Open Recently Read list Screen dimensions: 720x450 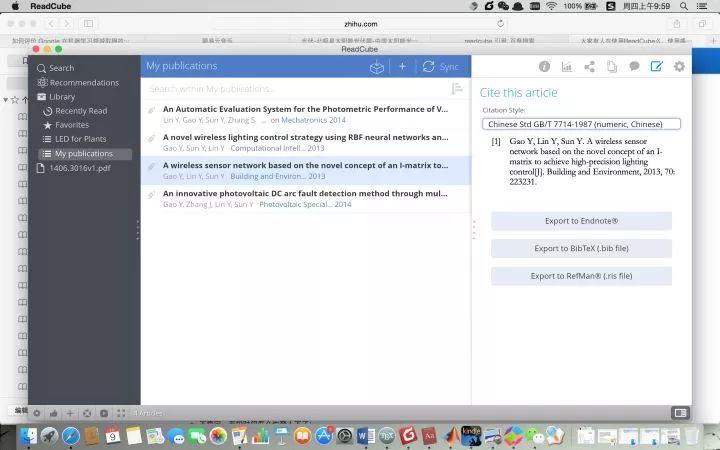(75, 111)
